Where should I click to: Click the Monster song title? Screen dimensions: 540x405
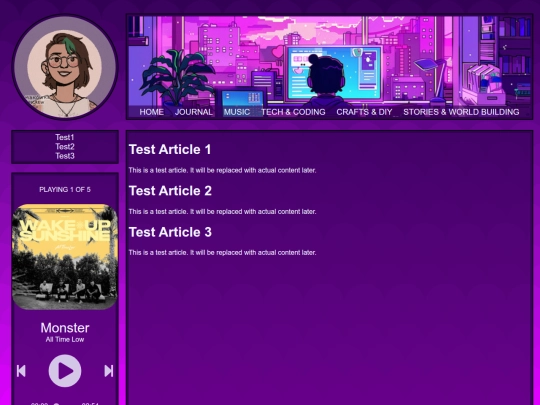tap(65, 328)
